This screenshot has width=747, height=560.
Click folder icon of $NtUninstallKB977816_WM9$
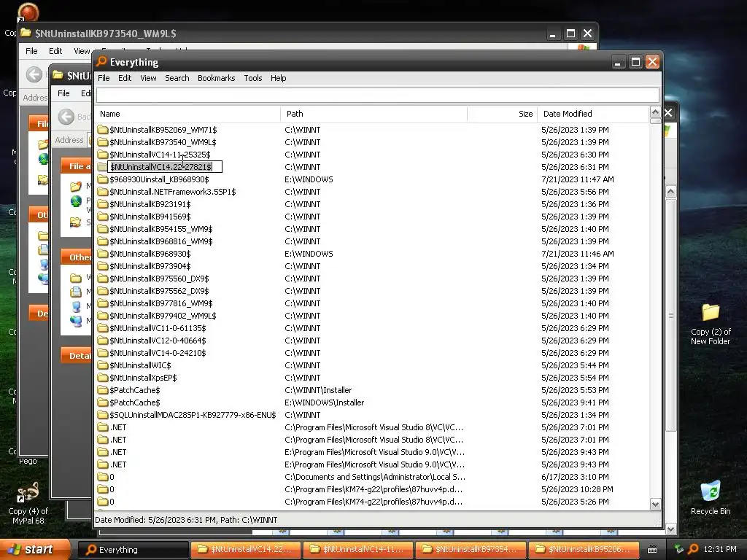102,303
